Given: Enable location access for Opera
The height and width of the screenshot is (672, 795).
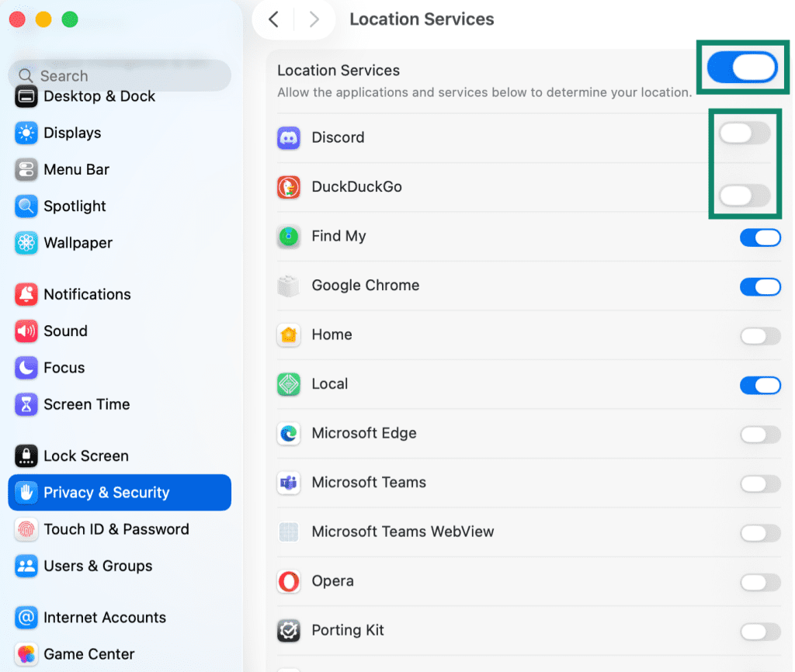Looking at the screenshot, I should pyautogui.click(x=760, y=582).
